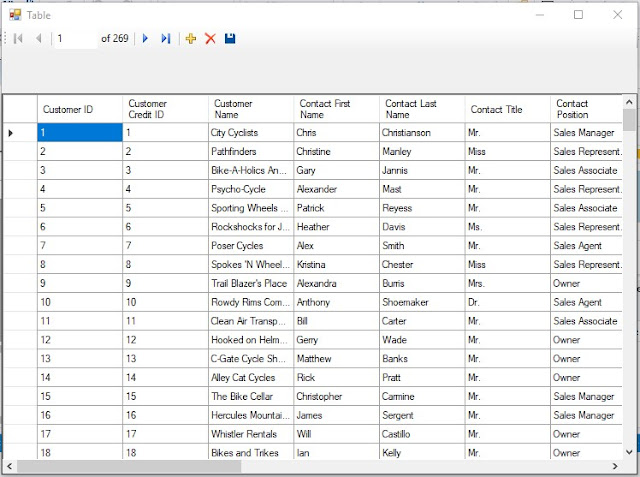Select the City Cyclists cell
640x477 pixels.
tap(251, 133)
